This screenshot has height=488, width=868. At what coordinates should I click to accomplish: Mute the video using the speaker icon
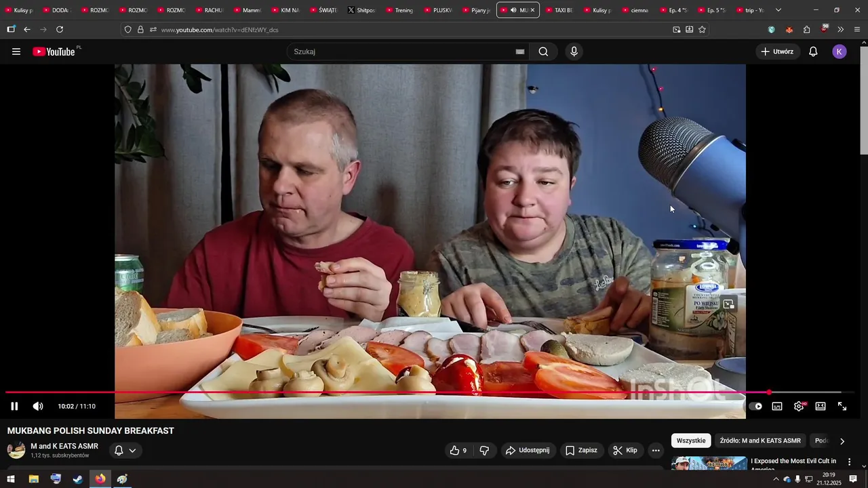(x=38, y=406)
